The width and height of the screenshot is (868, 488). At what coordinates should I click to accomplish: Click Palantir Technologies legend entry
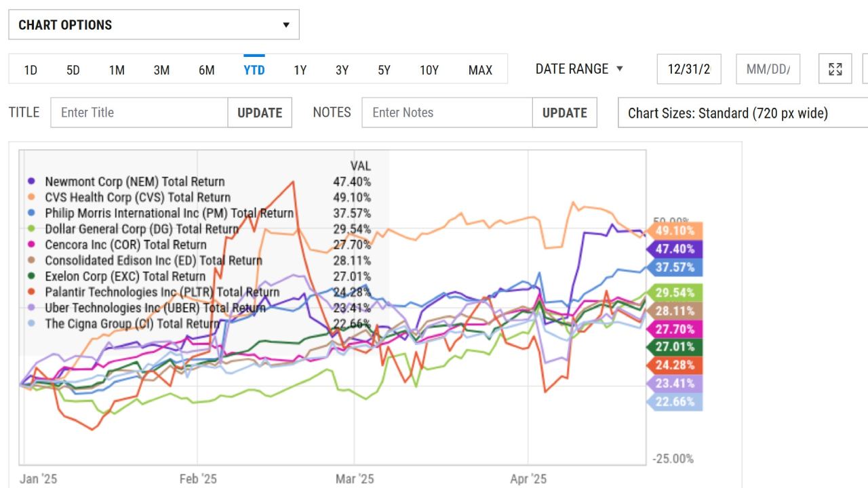pyautogui.click(x=162, y=292)
